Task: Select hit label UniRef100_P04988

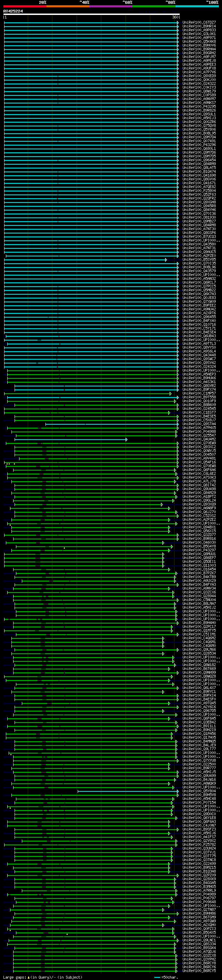Action: [x=199, y=432]
